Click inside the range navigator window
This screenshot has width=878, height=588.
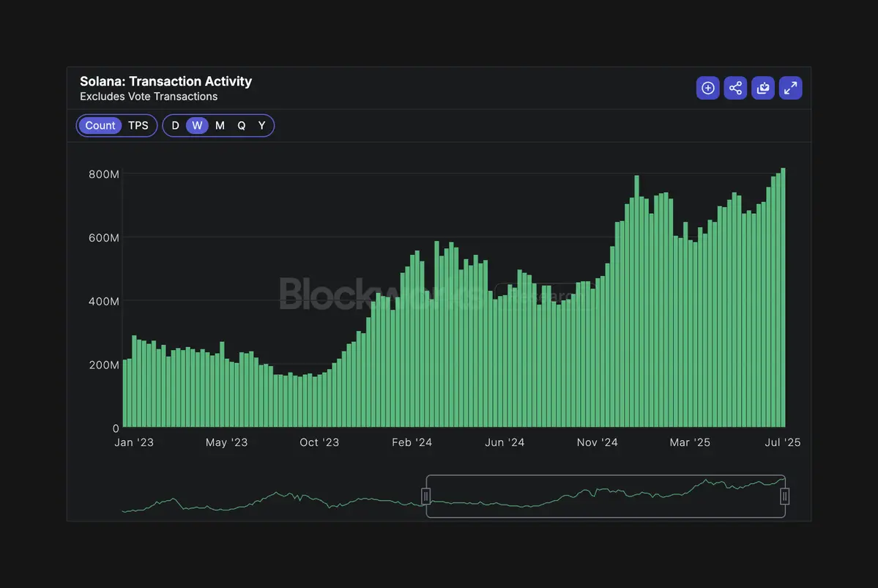point(606,496)
